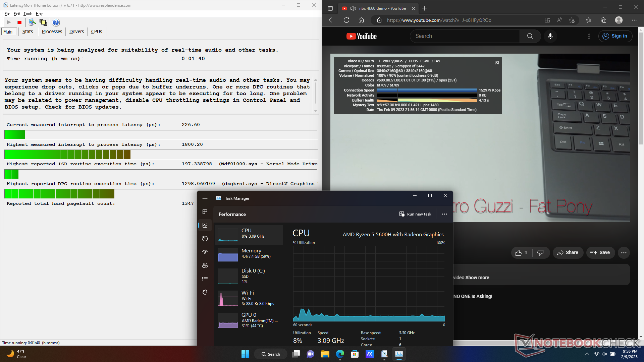Image resolution: width=644 pixels, height=362 pixels.
Task: Open the Task Manager hamburger navigation menu
Action: [x=205, y=198]
